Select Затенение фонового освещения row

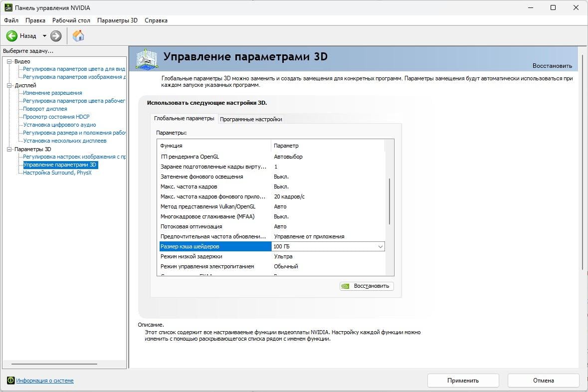click(271, 177)
